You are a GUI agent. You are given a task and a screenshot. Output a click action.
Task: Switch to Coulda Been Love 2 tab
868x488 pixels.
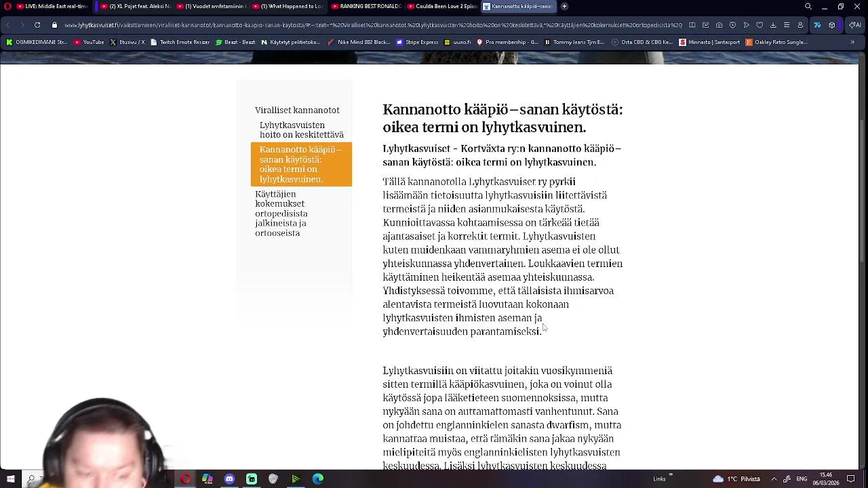[442, 6]
